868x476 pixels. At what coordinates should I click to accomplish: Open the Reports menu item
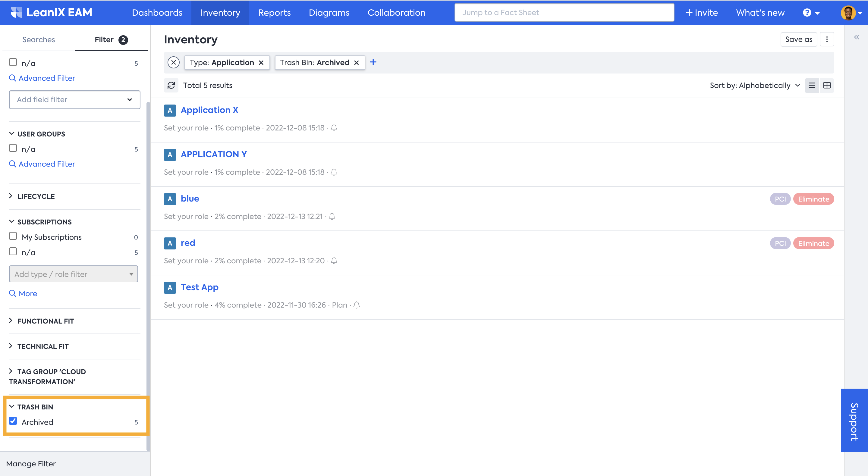tap(274, 13)
